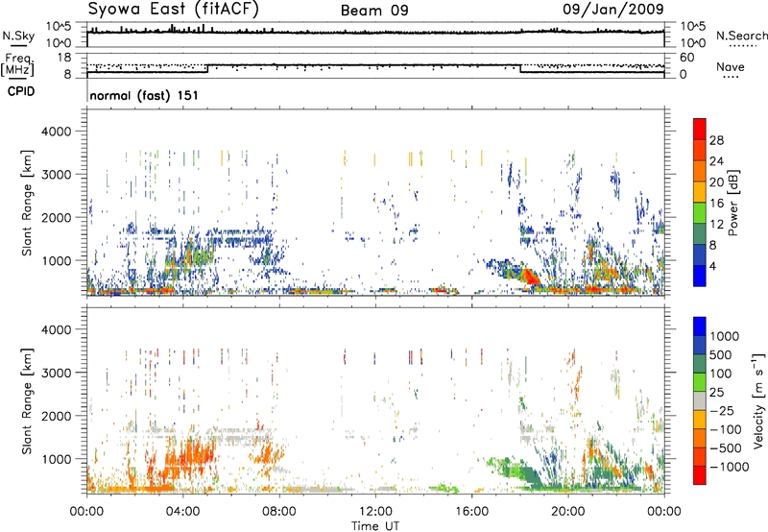Click the 'CPID' label
Image resolution: width=768 pixels, height=532 pixels.
point(21,91)
